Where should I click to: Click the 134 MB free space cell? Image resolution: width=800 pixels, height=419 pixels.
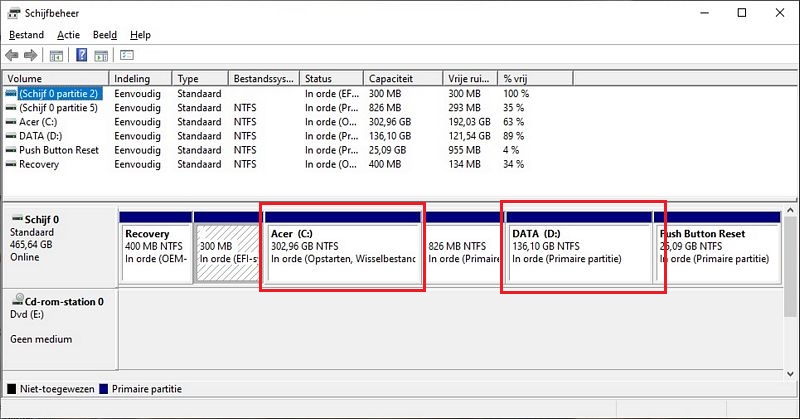464,164
